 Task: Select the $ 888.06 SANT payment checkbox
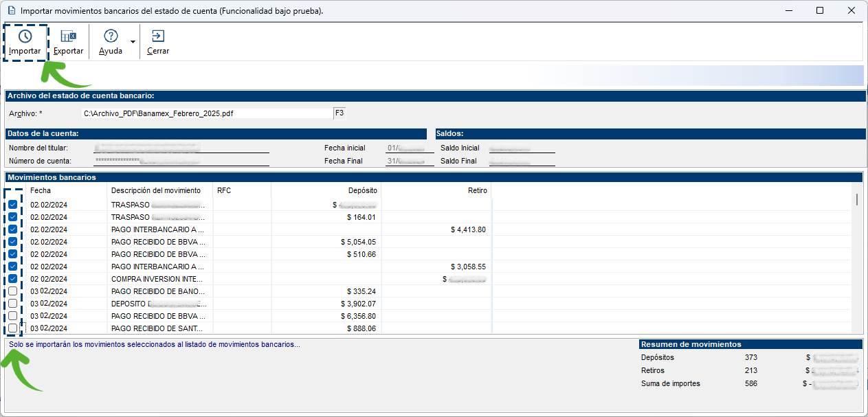tap(13, 328)
